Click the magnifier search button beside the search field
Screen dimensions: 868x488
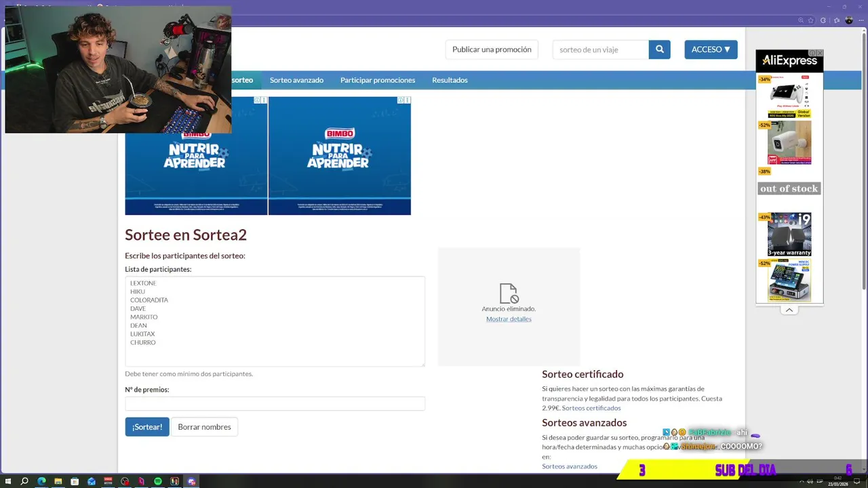click(659, 49)
